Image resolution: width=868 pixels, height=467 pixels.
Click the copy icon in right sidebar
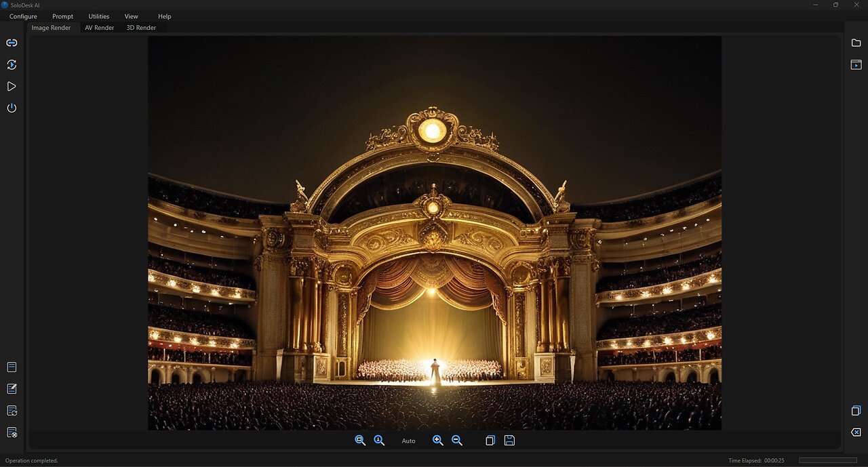[x=856, y=410]
